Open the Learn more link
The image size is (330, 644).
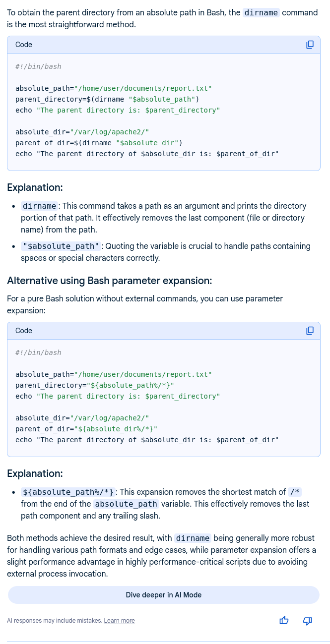(119, 621)
